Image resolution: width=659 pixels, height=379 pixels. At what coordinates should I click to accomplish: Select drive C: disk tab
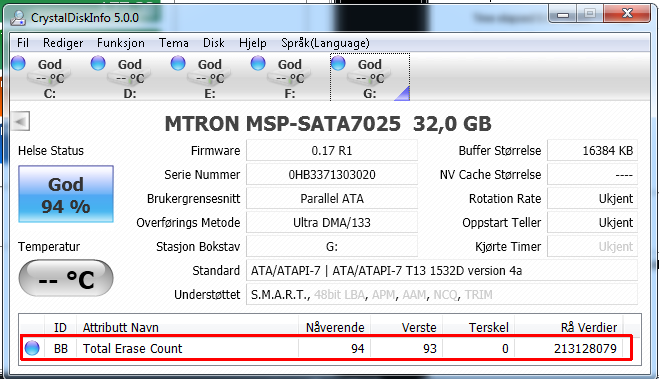point(50,78)
